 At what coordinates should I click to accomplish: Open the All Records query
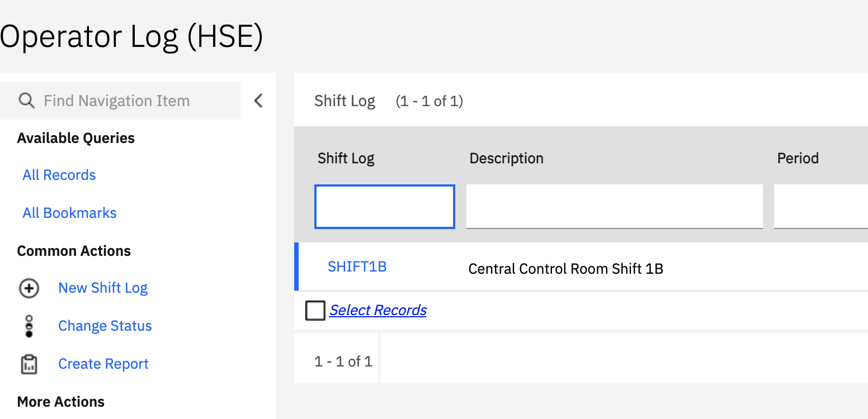pyautogui.click(x=59, y=175)
